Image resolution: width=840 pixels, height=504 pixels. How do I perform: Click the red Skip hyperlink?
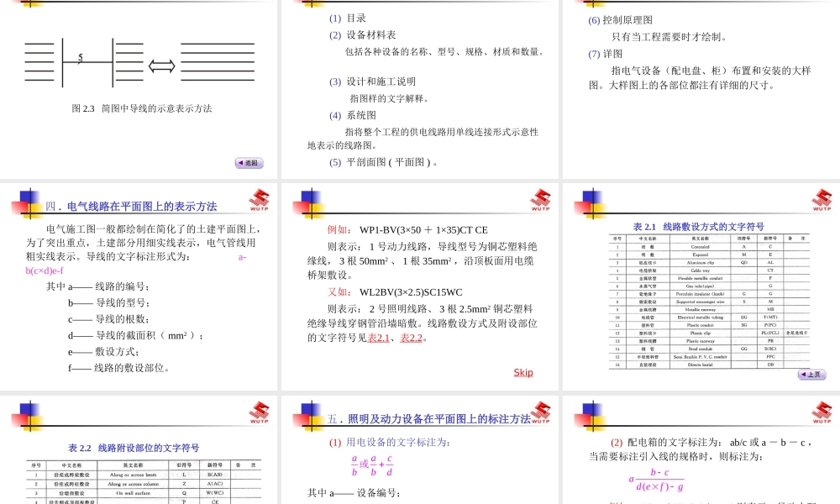(x=522, y=372)
